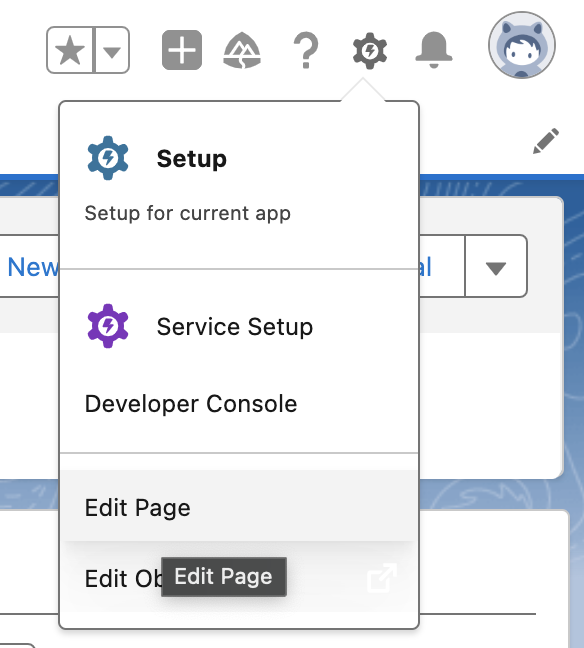
Task: Click the Favorites star icon
Action: [70, 50]
